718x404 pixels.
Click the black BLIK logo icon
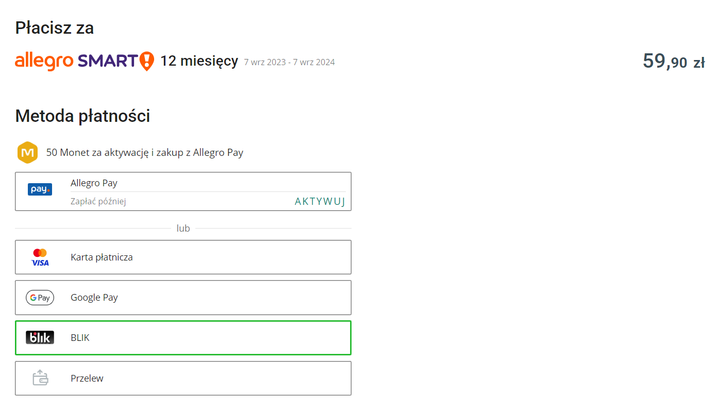coord(40,338)
